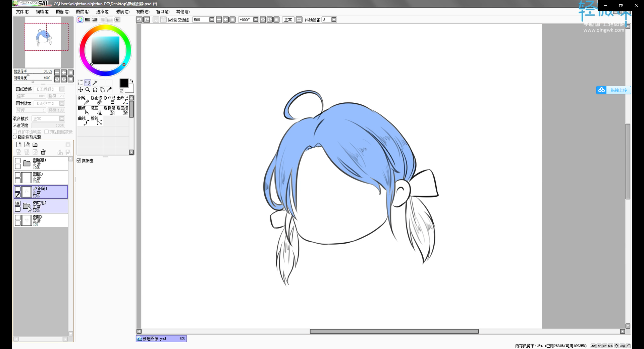Viewport: 644px width, 349px height.
Task: Click the navigator preview thumbnail
Action: [43, 42]
